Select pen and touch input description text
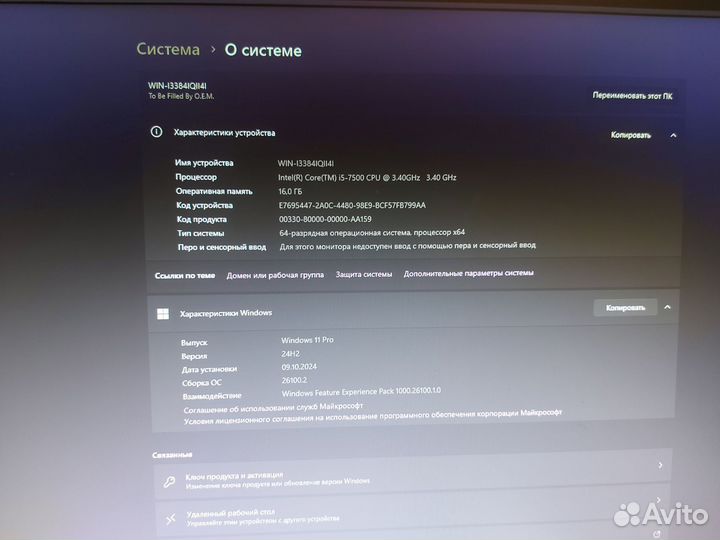Viewport: 720px width, 540px height. point(407,246)
